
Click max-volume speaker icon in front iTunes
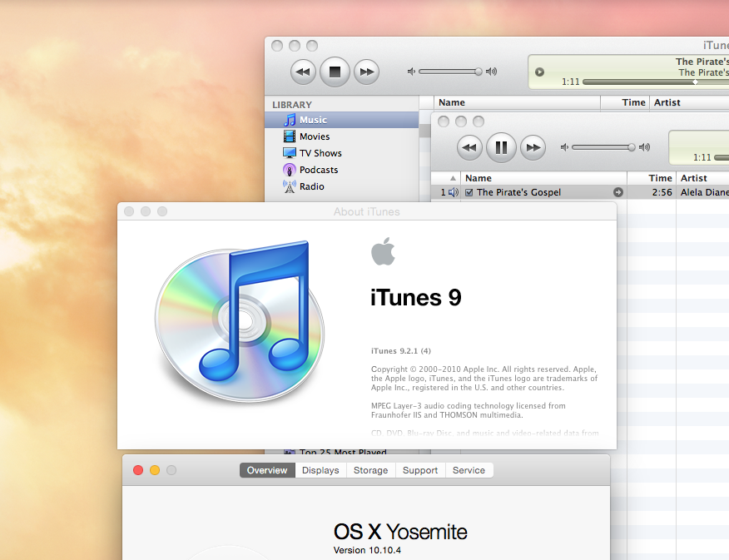(644, 147)
